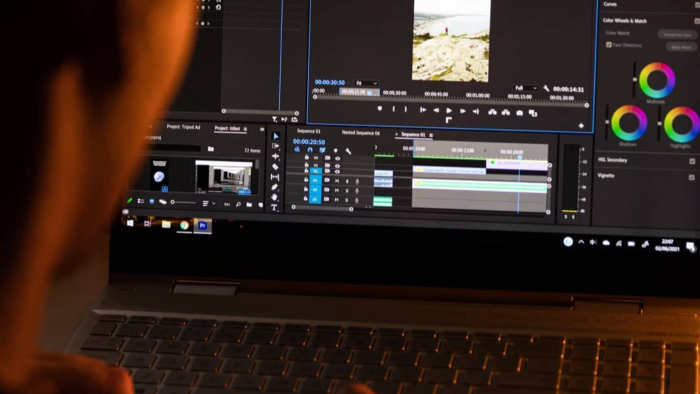Step back one frame
This screenshot has width=700, height=394.
tap(436, 110)
